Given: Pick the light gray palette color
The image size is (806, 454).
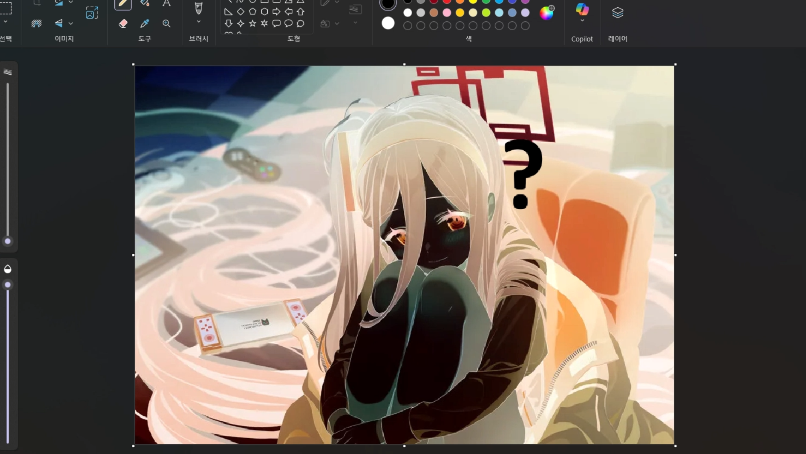Looking at the screenshot, I should 421,12.
